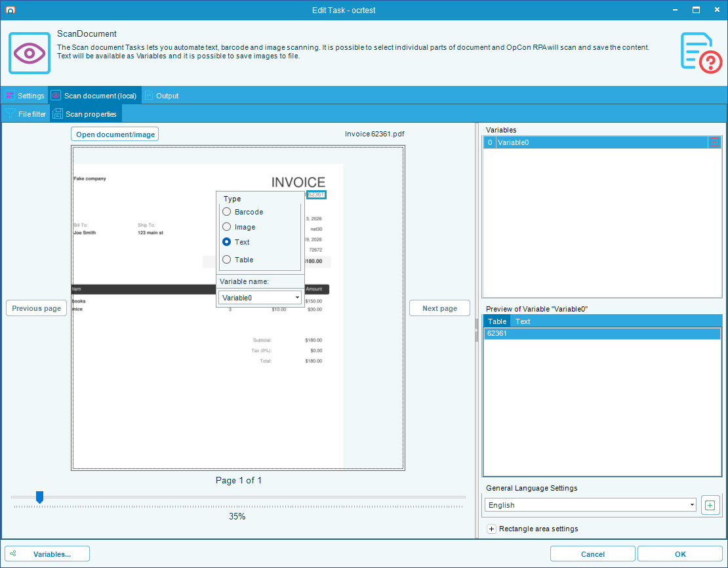Switch preview to the Table tab

pyautogui.click(x=496, y=321)
